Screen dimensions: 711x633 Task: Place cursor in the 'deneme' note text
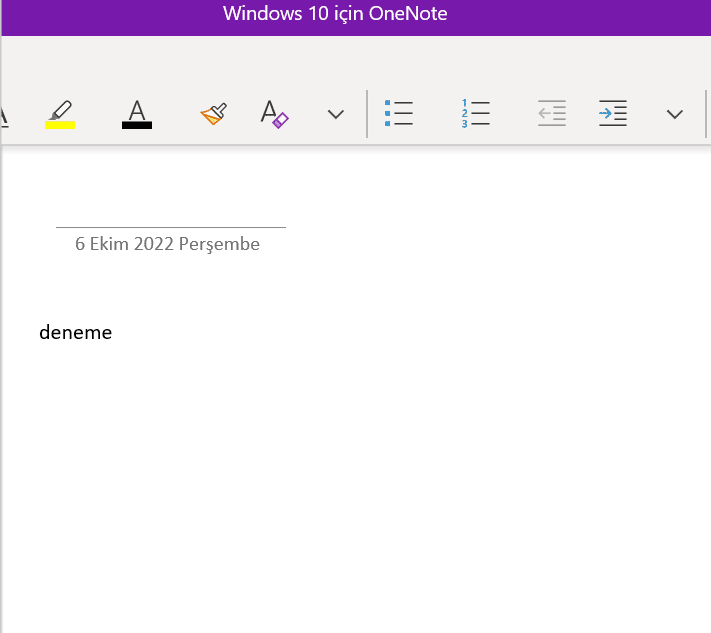(76, 332)
